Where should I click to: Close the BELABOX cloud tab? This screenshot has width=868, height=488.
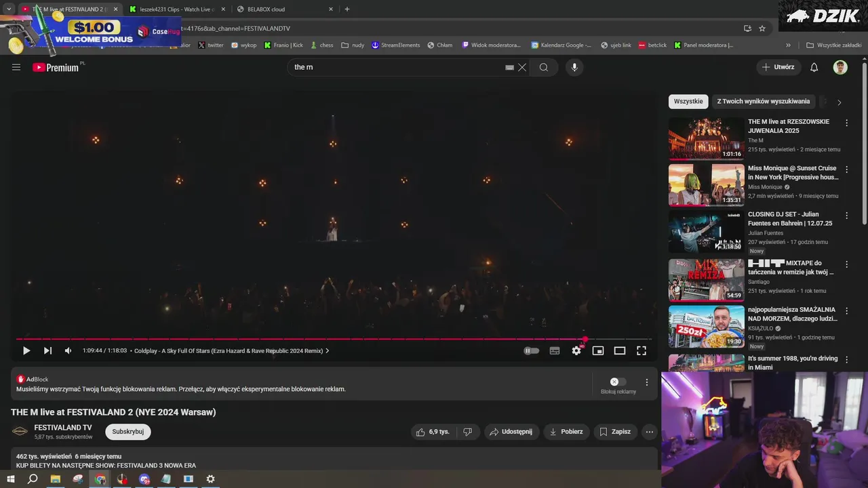pos(331,9)
